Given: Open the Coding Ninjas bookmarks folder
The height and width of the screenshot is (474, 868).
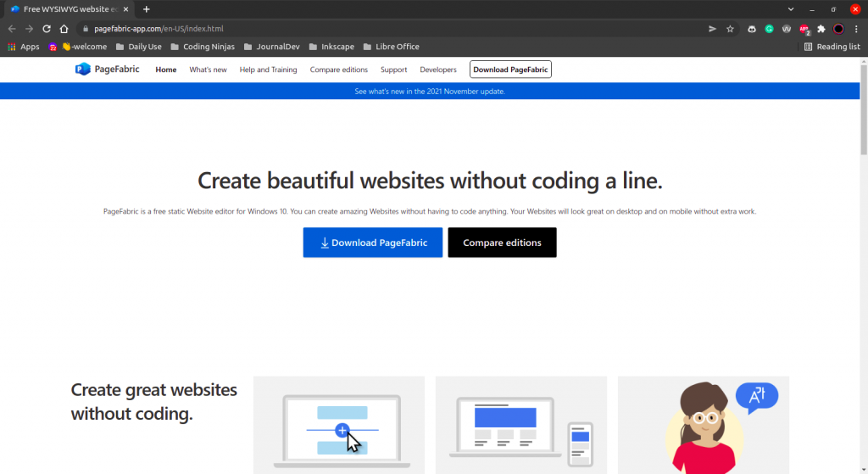Looking at the screenshot, I should (x=203, y=47).
